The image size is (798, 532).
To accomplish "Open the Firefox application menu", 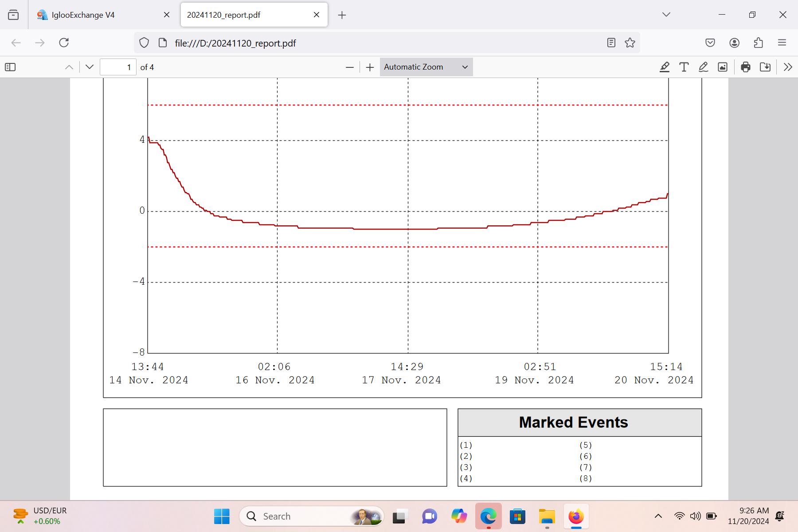I will (782, 43).
